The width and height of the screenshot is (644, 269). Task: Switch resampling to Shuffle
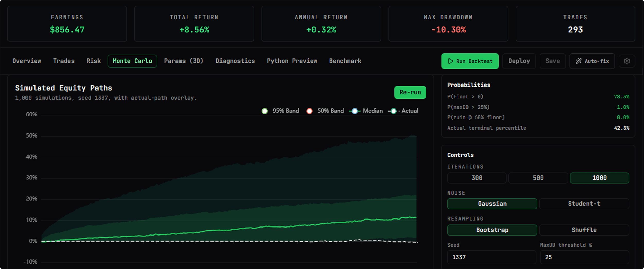584,230
